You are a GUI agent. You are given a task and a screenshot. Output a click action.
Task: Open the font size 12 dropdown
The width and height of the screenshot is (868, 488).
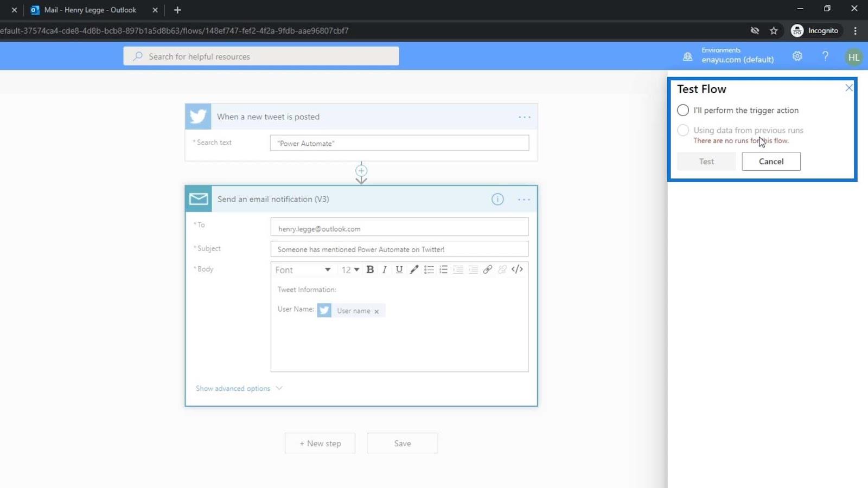350,269
